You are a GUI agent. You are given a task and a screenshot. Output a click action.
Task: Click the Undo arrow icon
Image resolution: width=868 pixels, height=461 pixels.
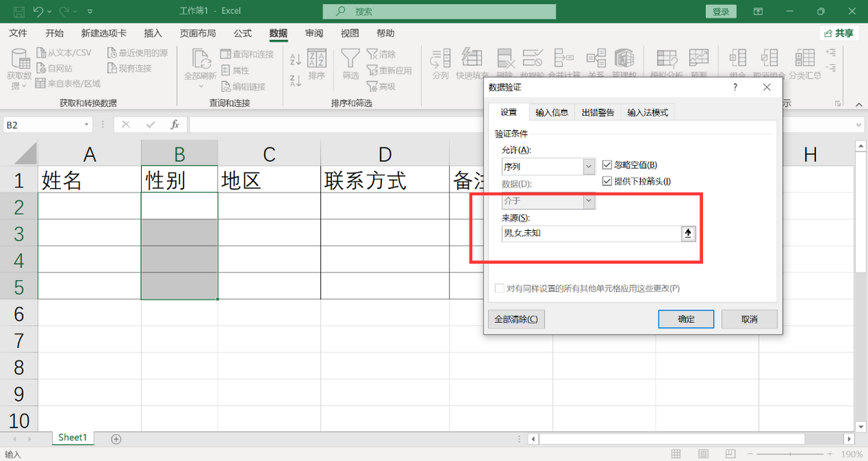coord(38,12)
